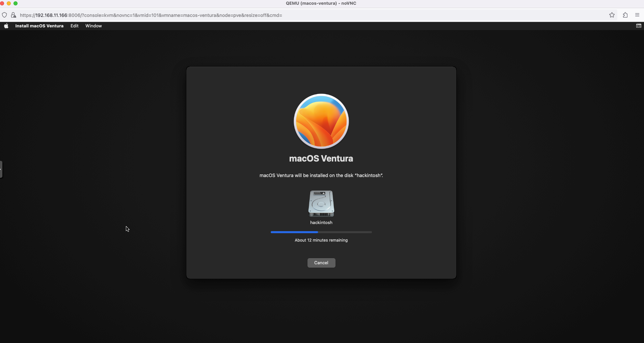The width and height of the screenshot is (644, 343).
Task: Click the tracking protection shield icon
Action: coord(4,15)
